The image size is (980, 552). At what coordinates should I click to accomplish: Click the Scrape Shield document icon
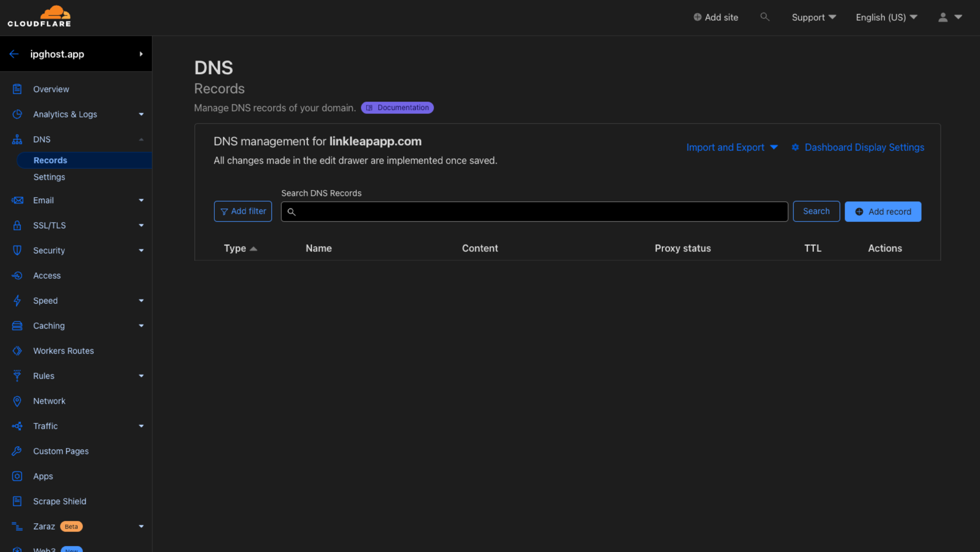click(17, 501)
